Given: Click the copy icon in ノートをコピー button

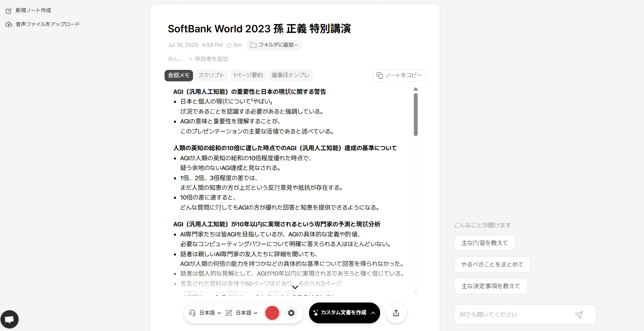Looking at the screenshot, I should (380, 75).
